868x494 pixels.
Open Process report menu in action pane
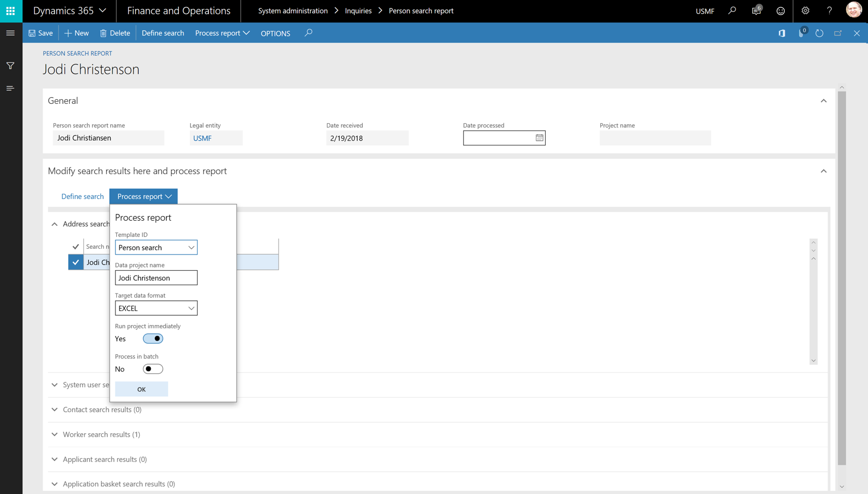point(222,33)
